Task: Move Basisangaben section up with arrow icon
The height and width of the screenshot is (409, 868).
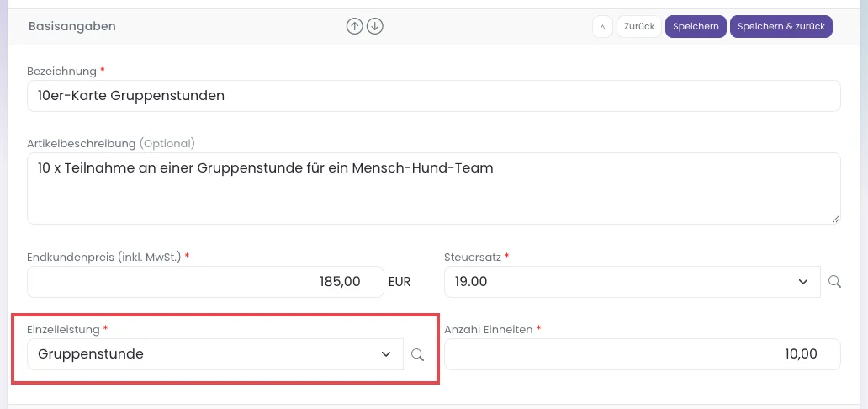Action: pos(354,26)
